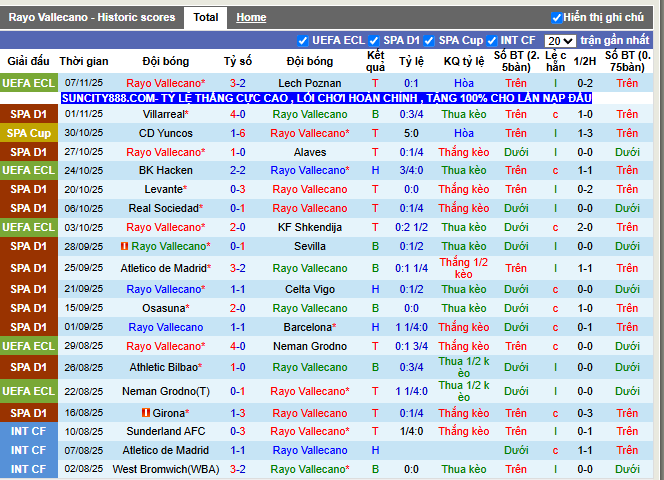Click the UEFA ECL label on 07/11/25 row

tap(28, 83)
